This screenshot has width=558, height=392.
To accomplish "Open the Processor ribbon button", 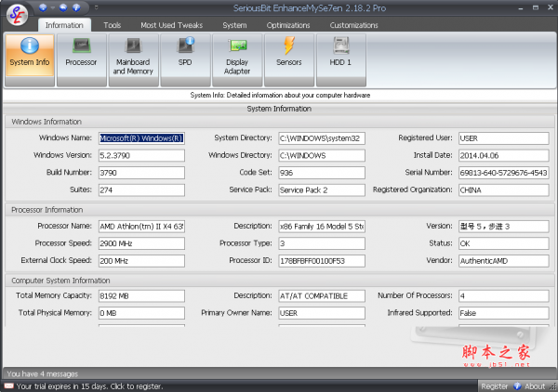I will (x=82, y=59).
